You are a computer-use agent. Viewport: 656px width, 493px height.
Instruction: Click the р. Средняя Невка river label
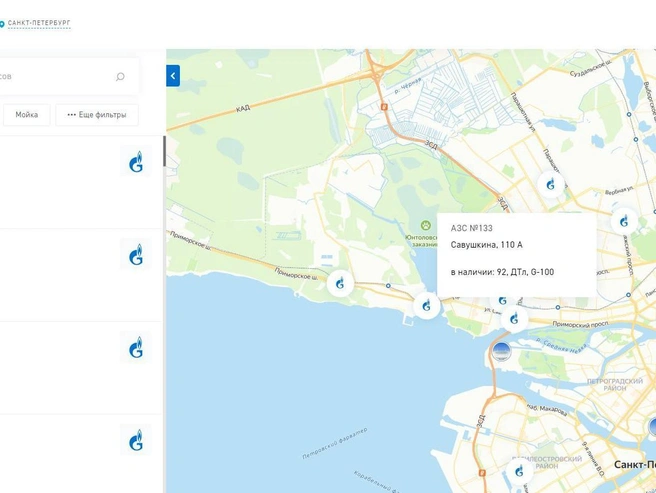pyautogui.click(x=562, y=345)
